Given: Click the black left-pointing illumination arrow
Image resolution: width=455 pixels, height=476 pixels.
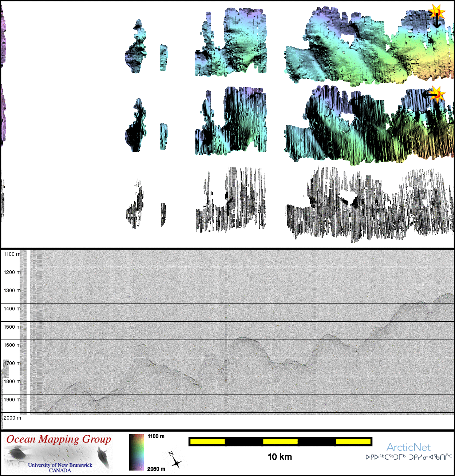Looking at the screenshot, I should click(x=428, y=95).
